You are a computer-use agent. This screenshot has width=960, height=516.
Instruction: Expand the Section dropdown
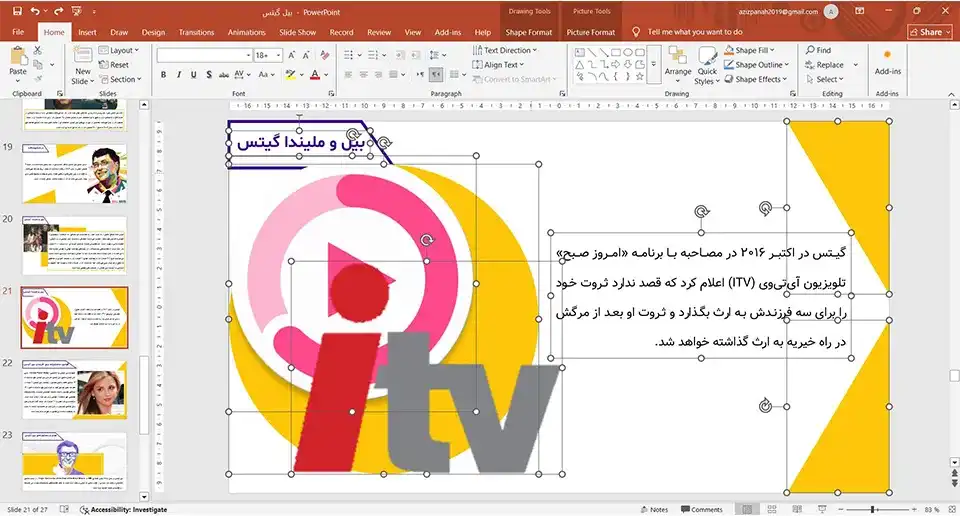pyautogui.click(x=121, y=79)
